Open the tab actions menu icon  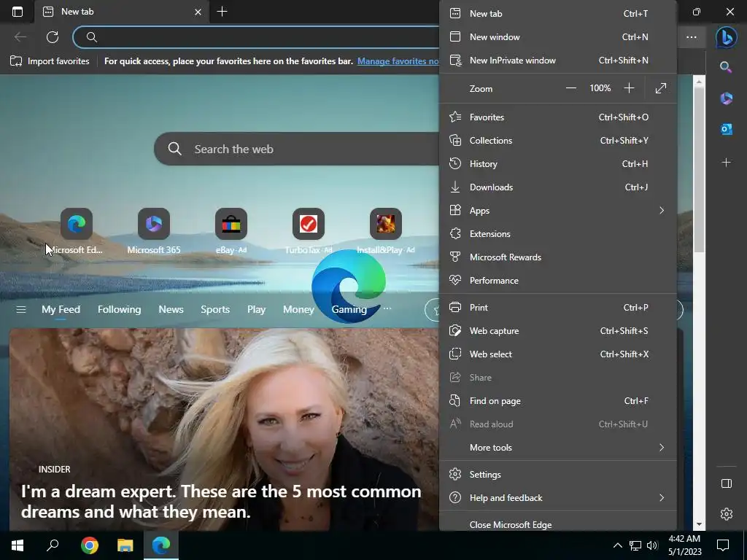[18, 12]
